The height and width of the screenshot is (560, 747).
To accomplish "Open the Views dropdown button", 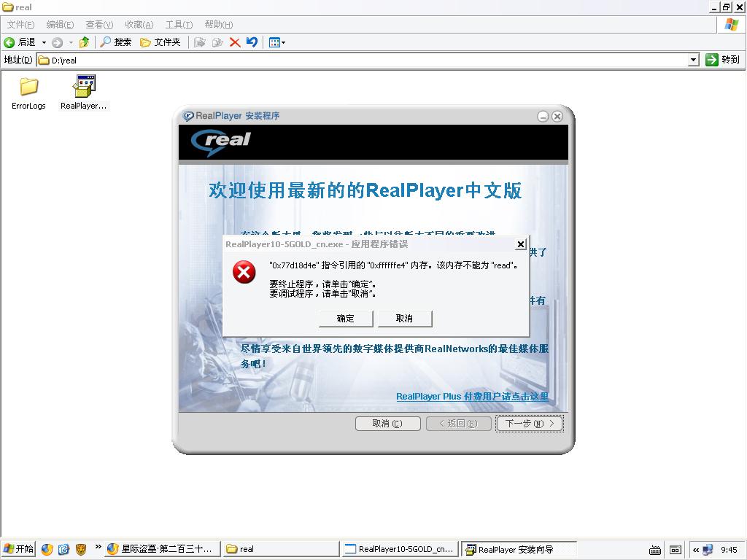I will coord(276,42).
